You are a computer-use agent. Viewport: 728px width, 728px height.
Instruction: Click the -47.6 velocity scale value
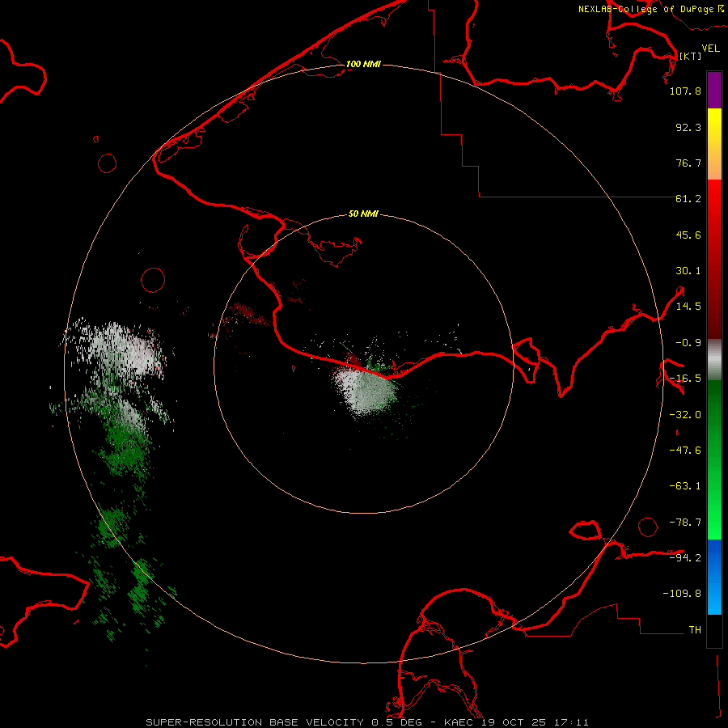coord(685,451)
